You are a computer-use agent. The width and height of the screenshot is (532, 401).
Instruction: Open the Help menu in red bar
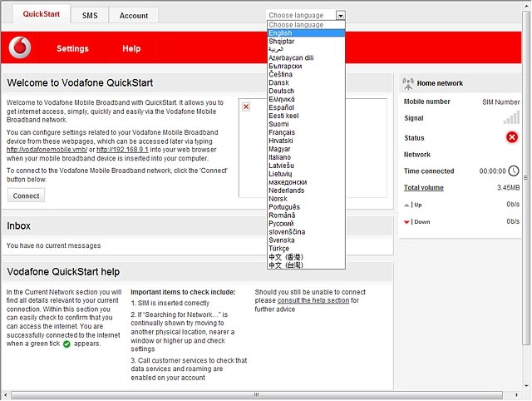tap(131, 48)
